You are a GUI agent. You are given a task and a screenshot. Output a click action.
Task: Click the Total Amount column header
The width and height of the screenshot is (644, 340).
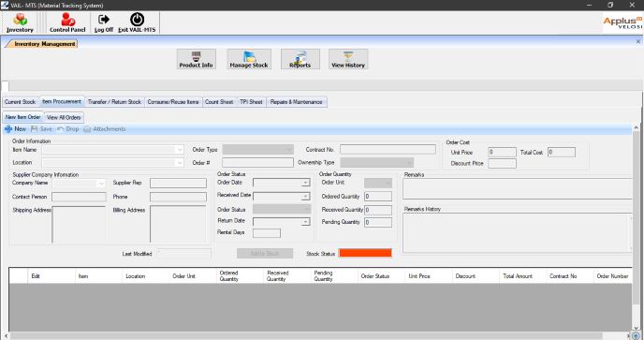[x=518, y=276]
